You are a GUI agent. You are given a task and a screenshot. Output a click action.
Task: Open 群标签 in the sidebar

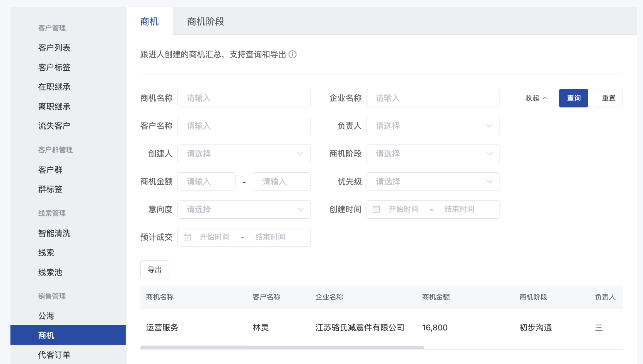[x=50, y=189]
